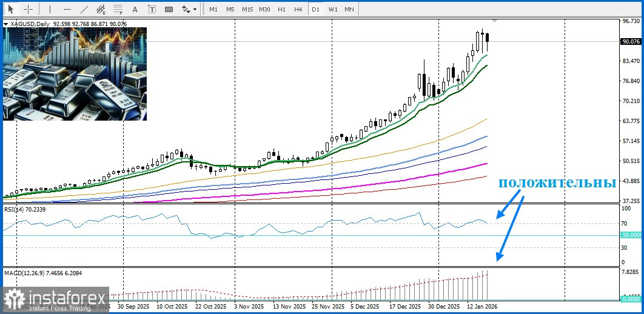Switch to M1 timeframe
The width and height of the screenshot is (644, 314).
tap(213, 10)
